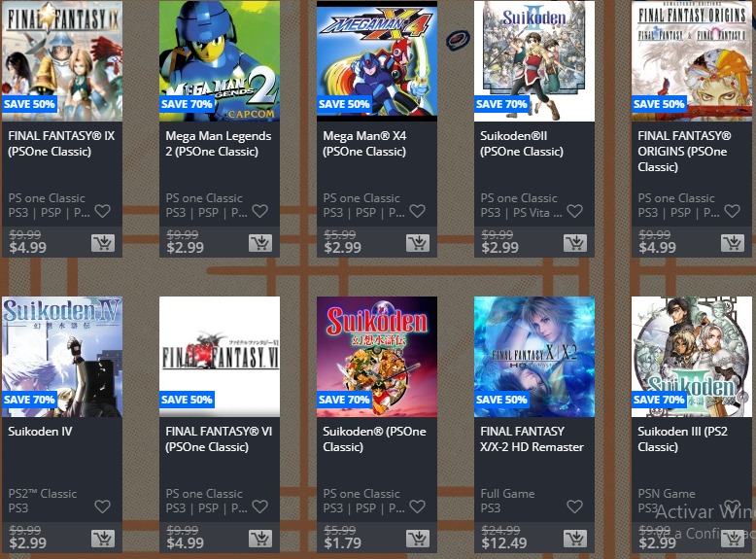Add Final Fantasy Origins to cart
This screenshot has height=559, width=756.
(733, 243)
